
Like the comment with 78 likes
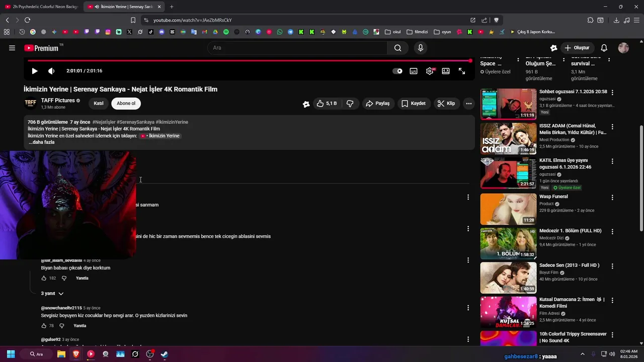tap(44, 326)
